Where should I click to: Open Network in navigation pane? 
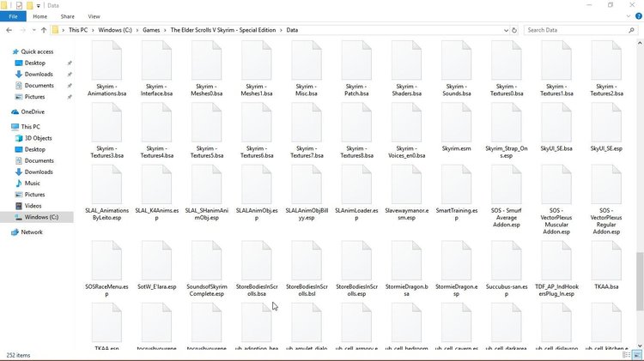click(x=32, y=232)
